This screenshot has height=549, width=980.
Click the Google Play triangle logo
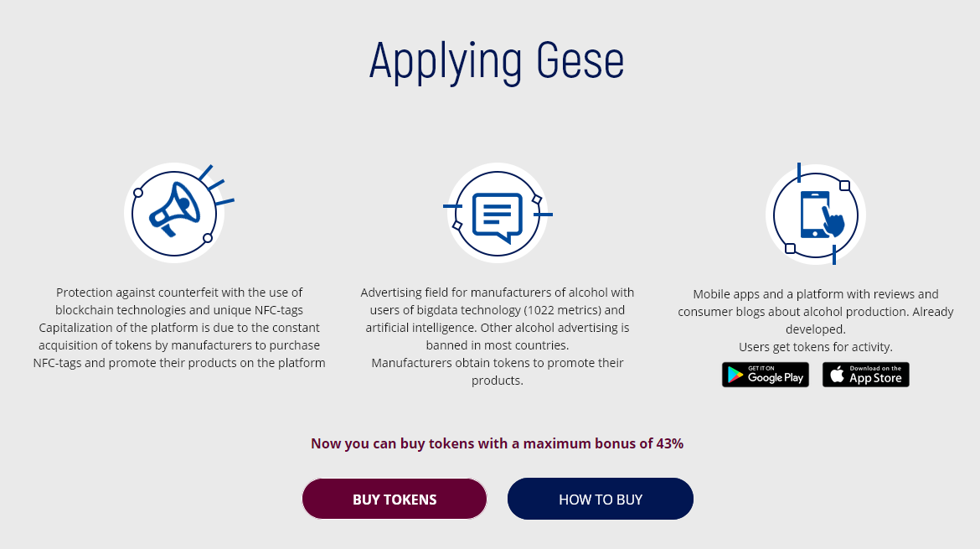[x=735, y=375]
